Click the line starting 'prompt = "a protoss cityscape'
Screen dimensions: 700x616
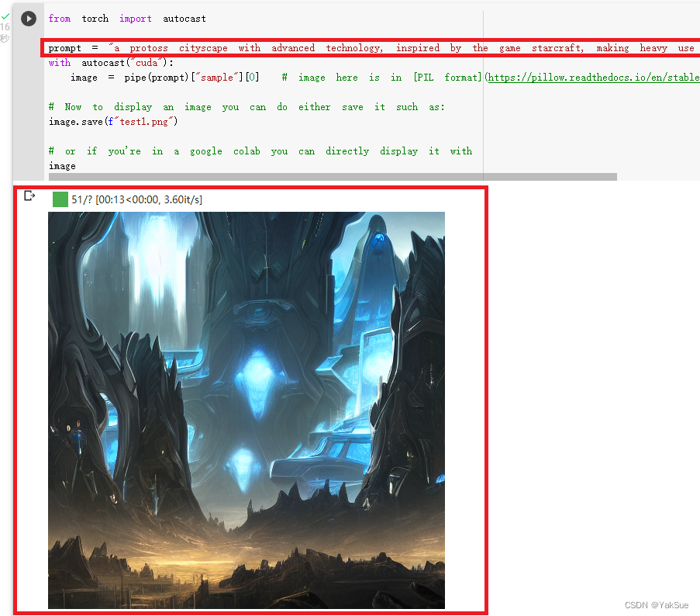click(x=371, y=48)
